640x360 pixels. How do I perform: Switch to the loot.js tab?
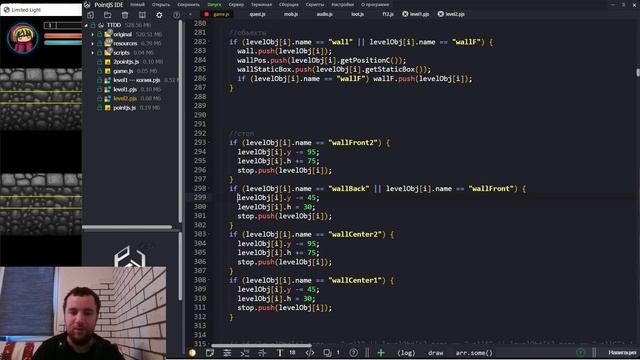point(358,14)
